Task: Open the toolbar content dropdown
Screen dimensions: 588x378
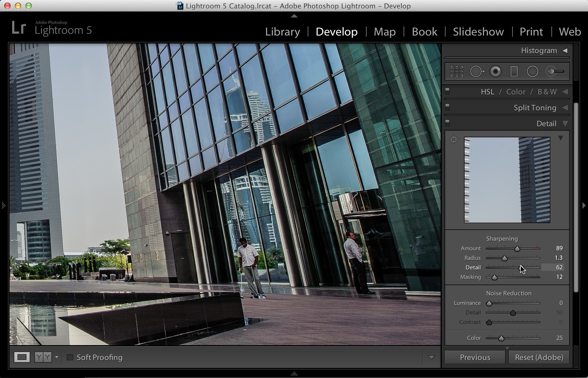Action: [x=431, y=357]
